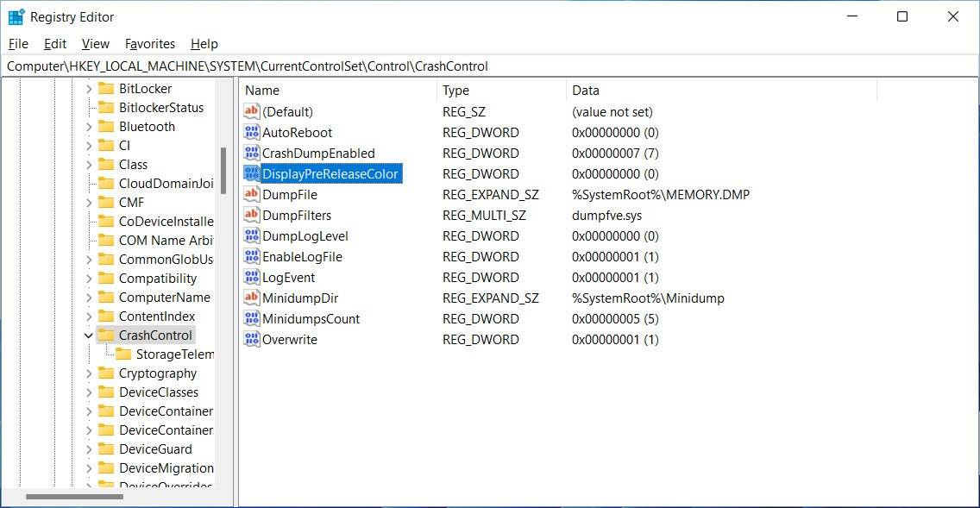The image size is (980, 508).
Task: Expand the Cryptography node
Action: click(89, 373)
